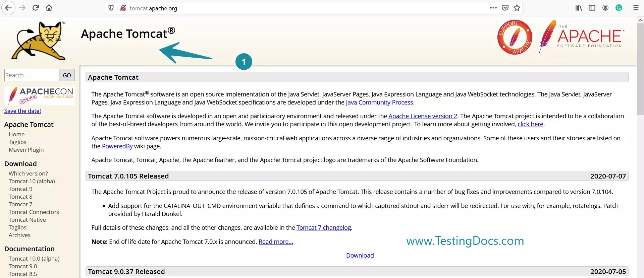Toggle the browser sidebar icon

click(x=592, y=8)
